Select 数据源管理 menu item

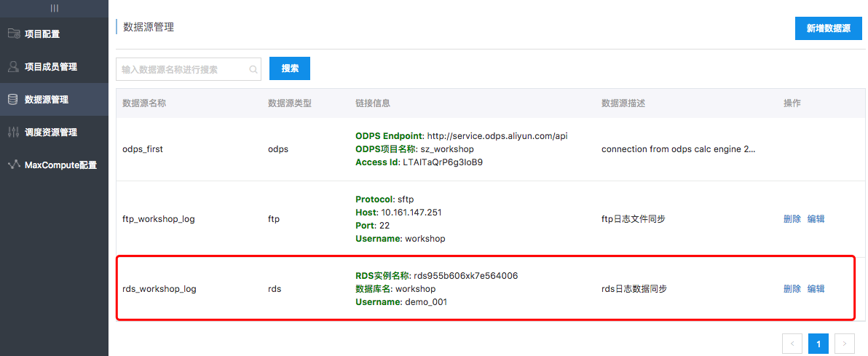tap(54, 99)
